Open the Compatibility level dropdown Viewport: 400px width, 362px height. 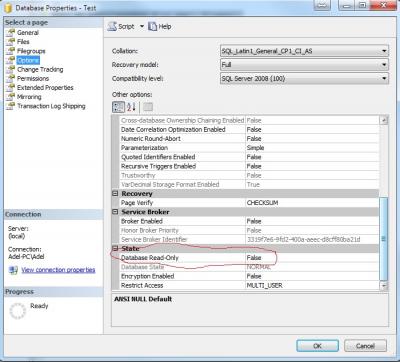tap(304, 79)
